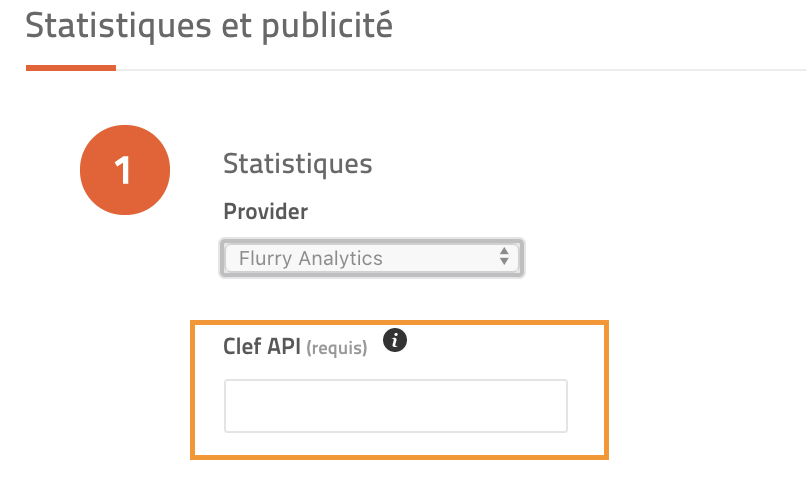This screenshot has width=806, height=485.
Task: Open the Provider dropdown showing Flurry Analytics
Action: tap(372, 258)
